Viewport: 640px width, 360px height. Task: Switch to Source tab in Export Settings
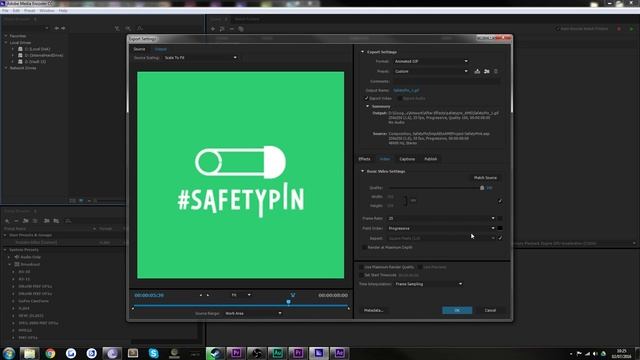(x=139, y=49)
